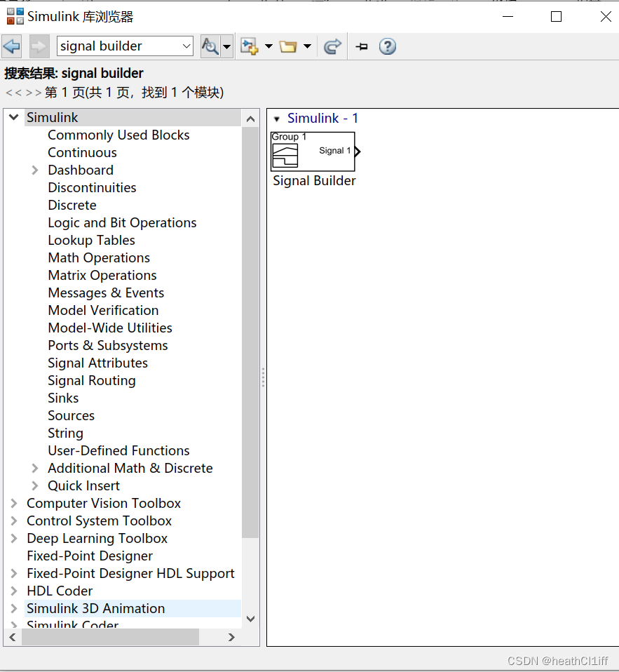Collapse the Simulink results group in the preview pane
This screenshot has width=619, height=672.
(277, 119)
